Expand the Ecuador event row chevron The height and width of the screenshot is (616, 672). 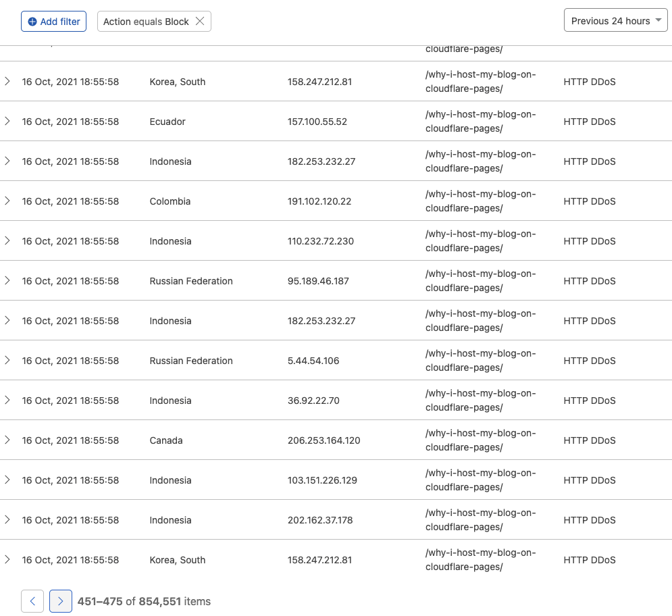(x=7, y=122)
